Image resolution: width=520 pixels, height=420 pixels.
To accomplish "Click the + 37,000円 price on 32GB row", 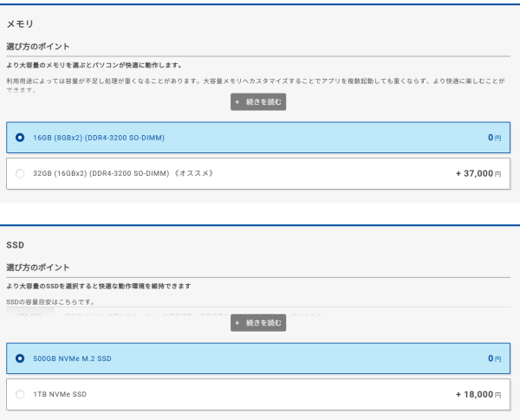I will 478,173.
